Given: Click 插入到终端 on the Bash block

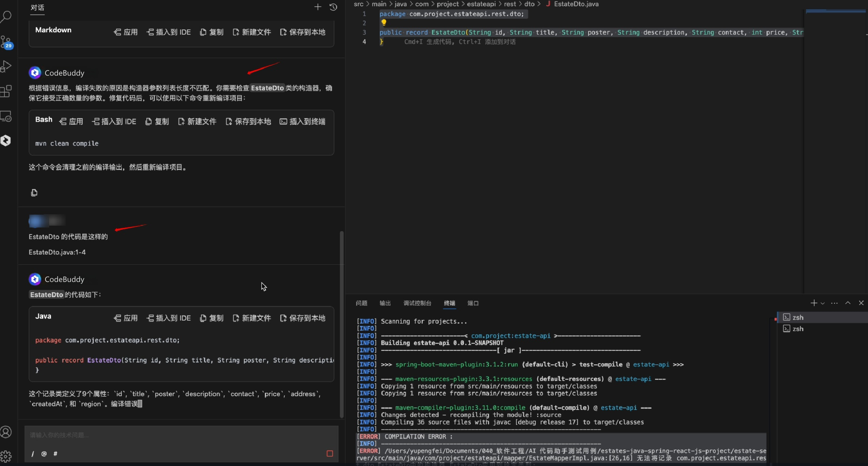Looking at the screenshot, I should [x=302, y=121].
